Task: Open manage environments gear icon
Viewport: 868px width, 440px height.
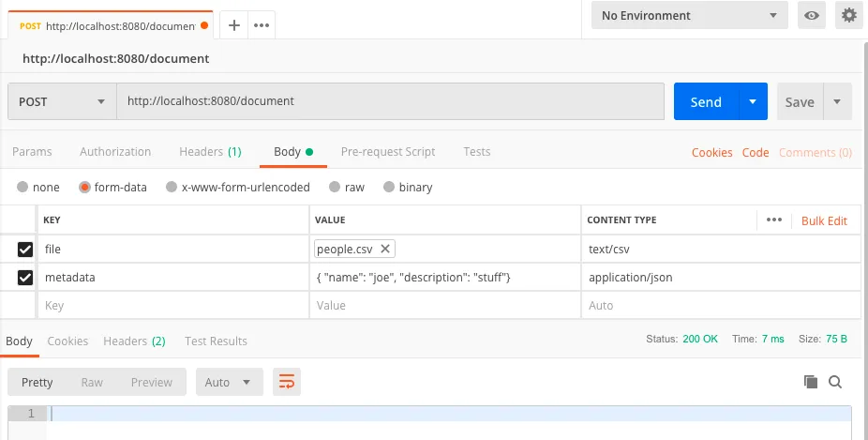Action: (849, 16)
